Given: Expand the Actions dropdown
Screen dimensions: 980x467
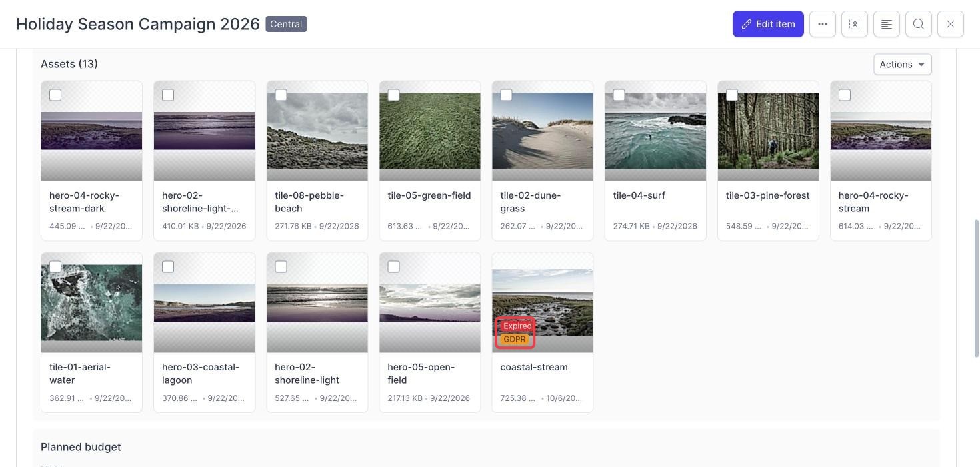Looking at the screenshot, I should point(902,64).
